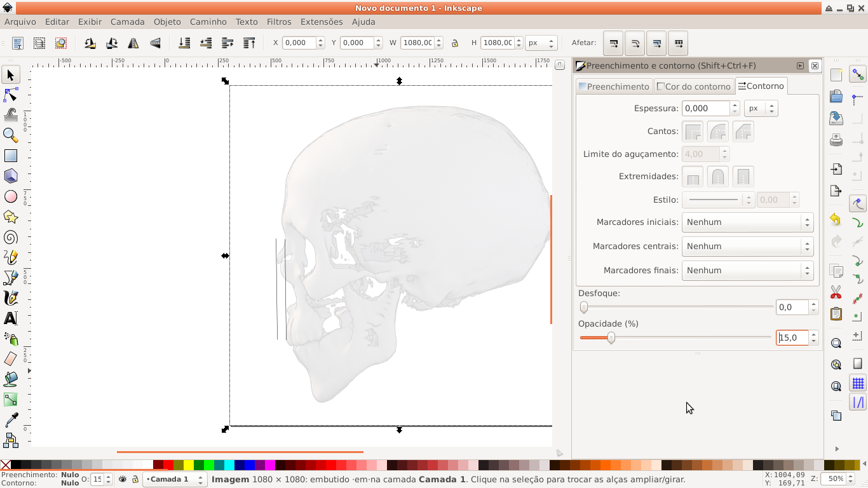The image size is (868, 488).
Task: Select the 3D box tool
Action: 10,176
